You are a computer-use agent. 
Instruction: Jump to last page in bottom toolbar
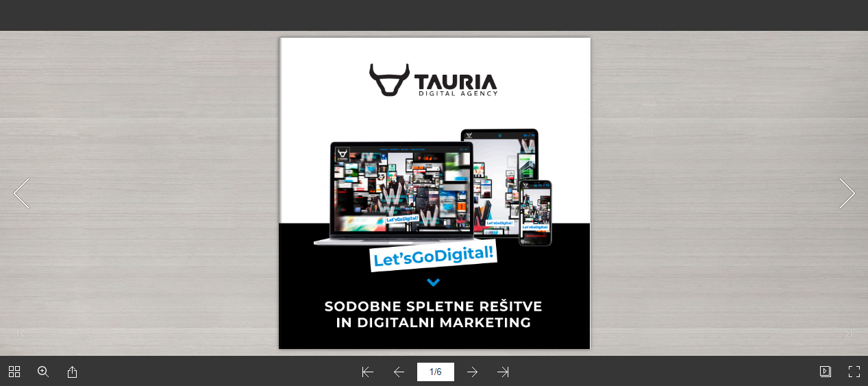point(503,372)
